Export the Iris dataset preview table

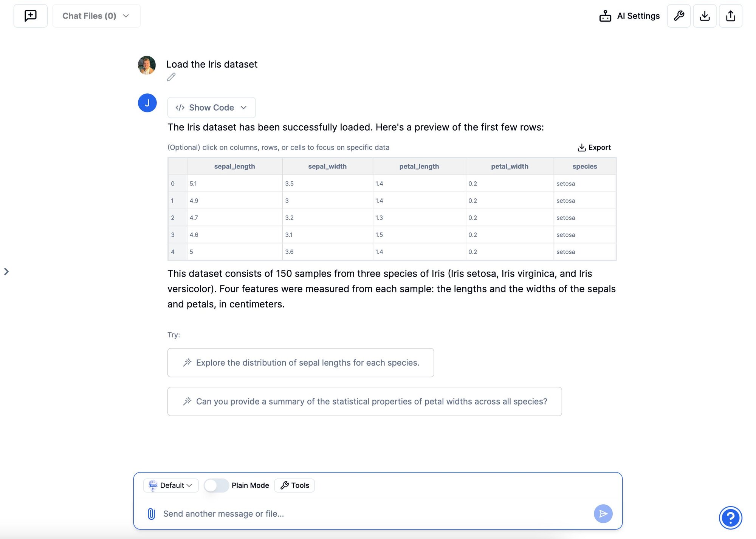click(x=593, y=147)
